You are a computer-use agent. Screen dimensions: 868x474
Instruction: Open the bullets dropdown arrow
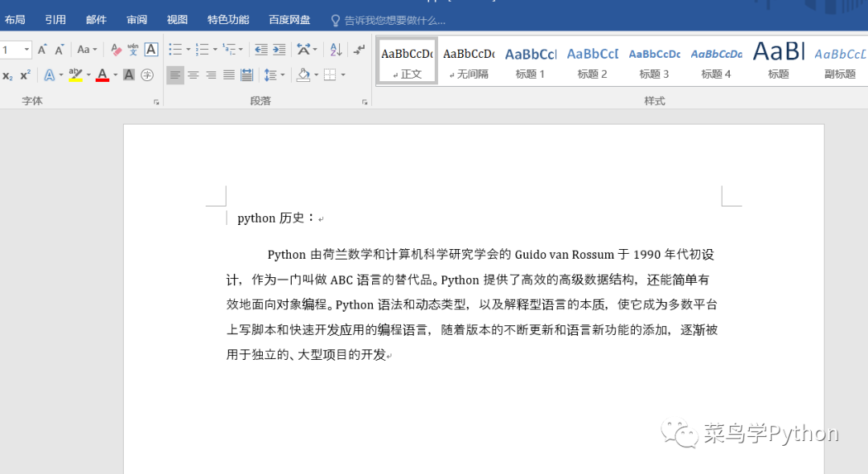coord(189,49)
